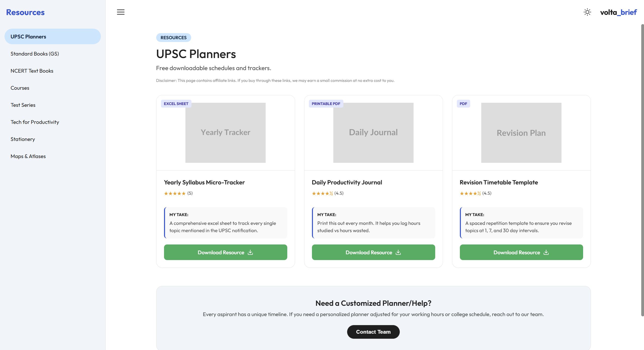This screenshot has width=644, height=350.
Task: Open Standard Books (GS) section
Action: click(x=35, y=54)
